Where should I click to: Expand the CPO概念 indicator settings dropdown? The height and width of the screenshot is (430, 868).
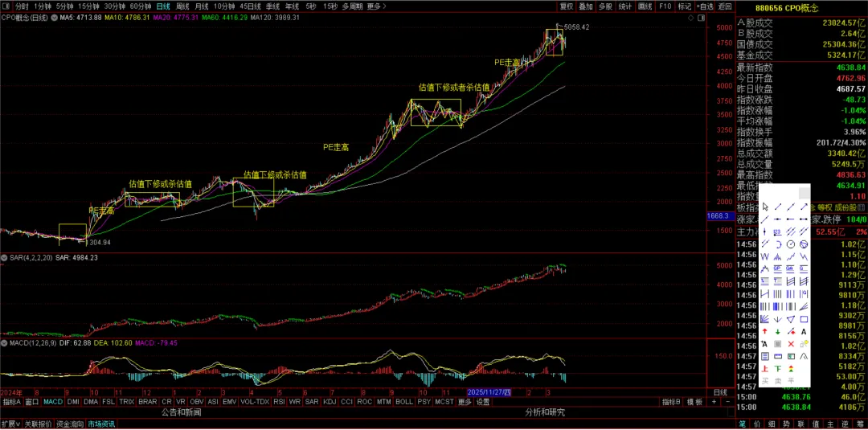click(55, 18)
